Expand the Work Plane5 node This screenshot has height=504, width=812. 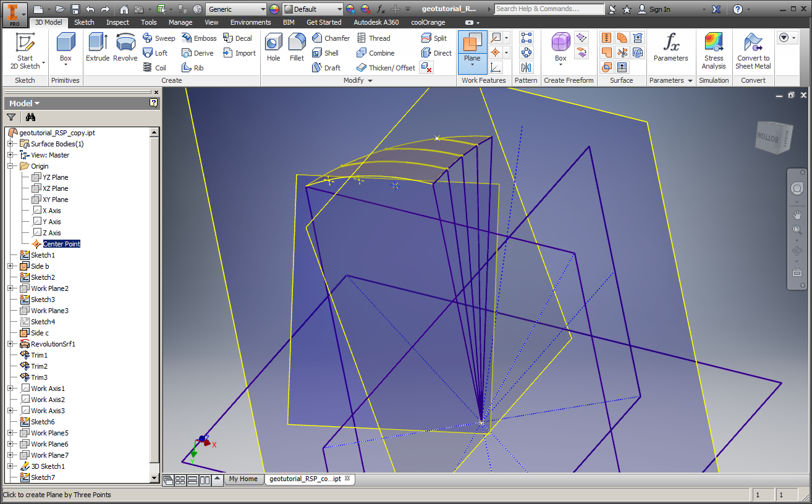pyautogui.click(x=10, y=433)
